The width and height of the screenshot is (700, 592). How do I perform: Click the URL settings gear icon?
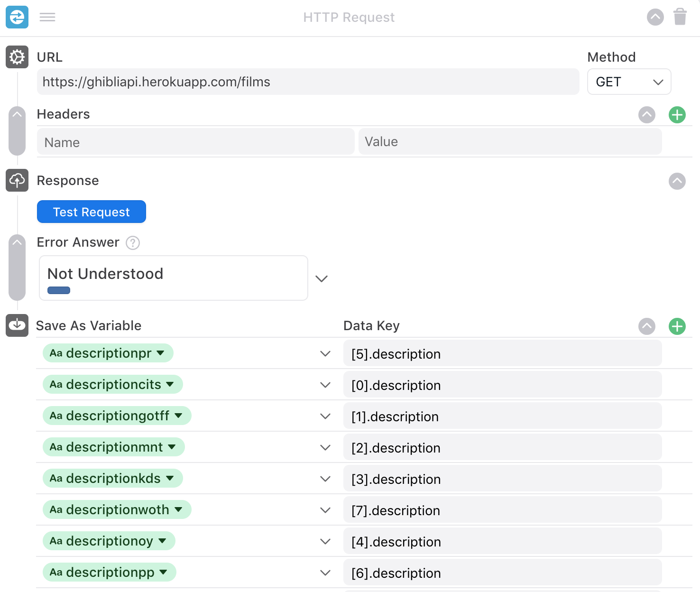pos(17,57)
